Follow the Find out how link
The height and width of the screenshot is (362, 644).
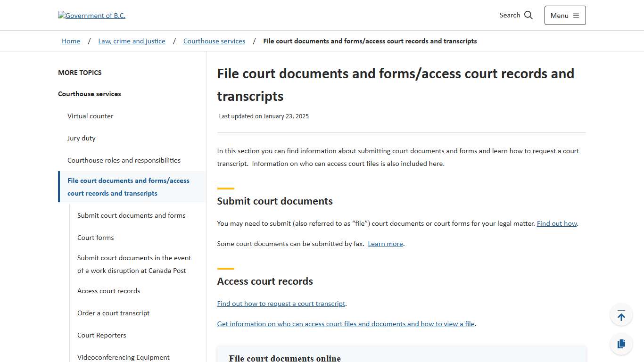point(556,223)
